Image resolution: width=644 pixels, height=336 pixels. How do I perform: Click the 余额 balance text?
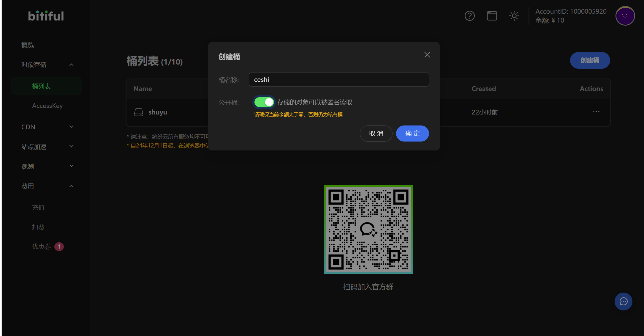(x=550, y=21)
